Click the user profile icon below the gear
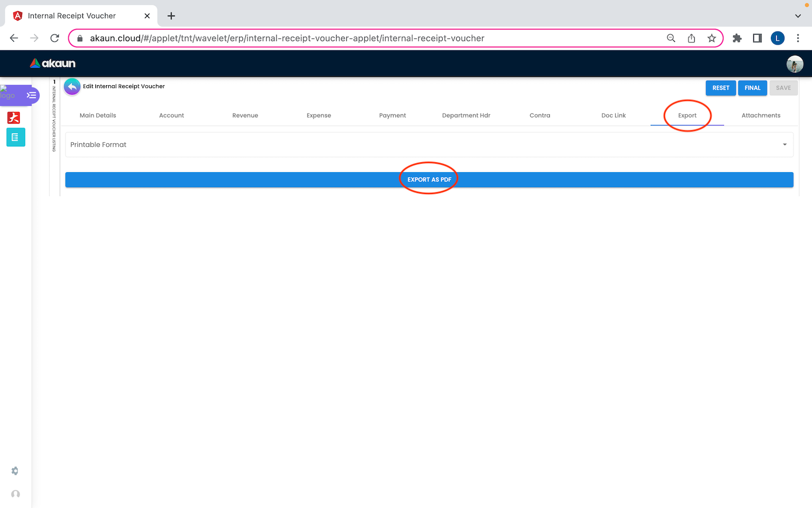The height and width of the screenshot is (508, 812). (x=15, y=494)
